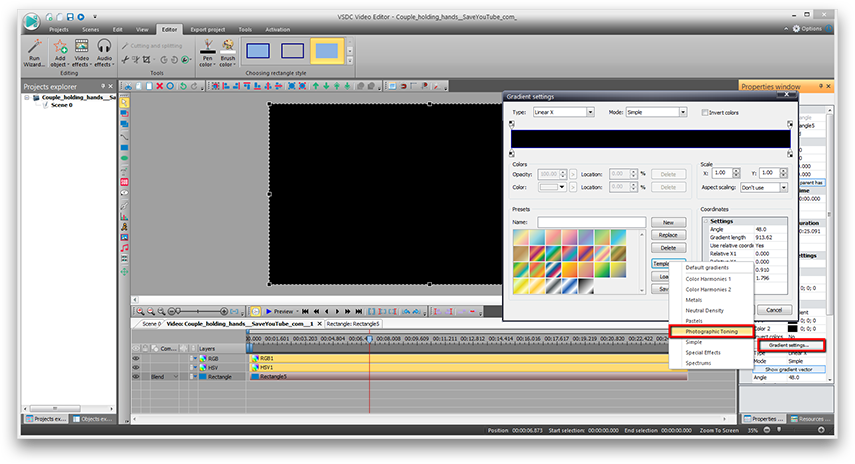Click the Cancel button in Gradient settings

coord(774,310)
